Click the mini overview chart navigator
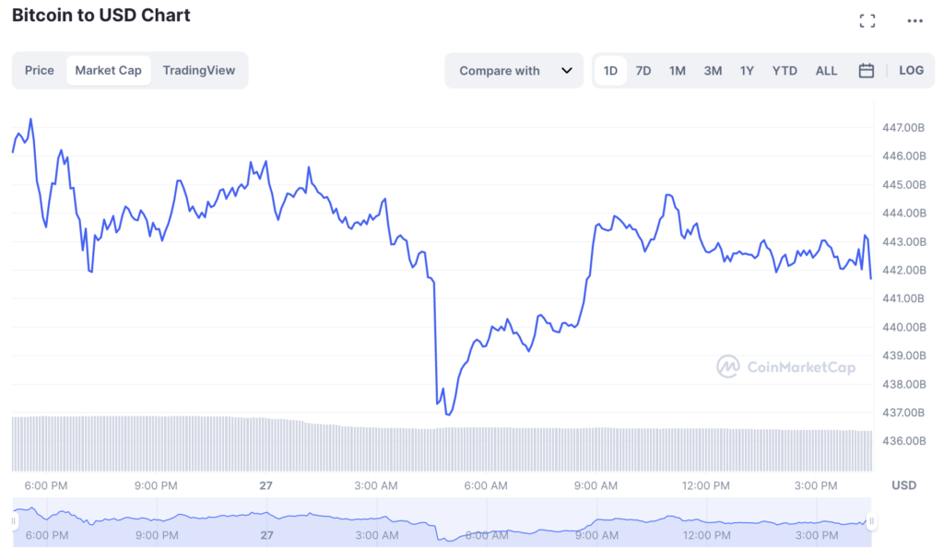Screen dimensions: 944x560 point(442,521)
